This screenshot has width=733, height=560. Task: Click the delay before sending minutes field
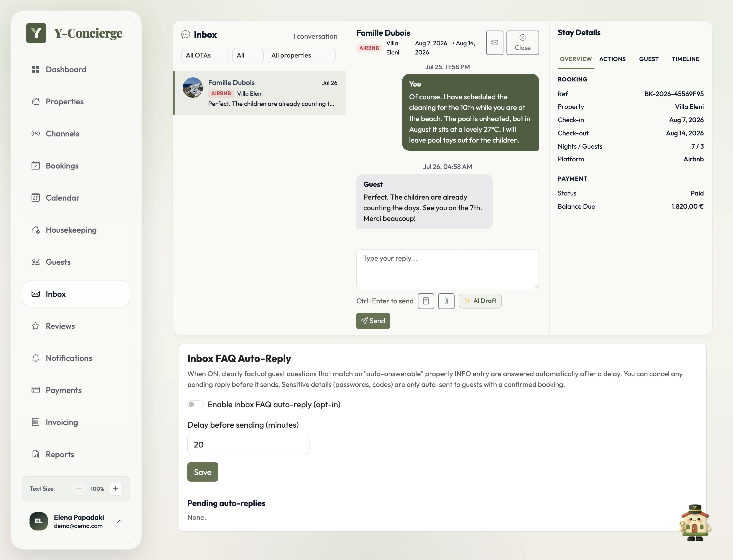(x=248, y=444)
